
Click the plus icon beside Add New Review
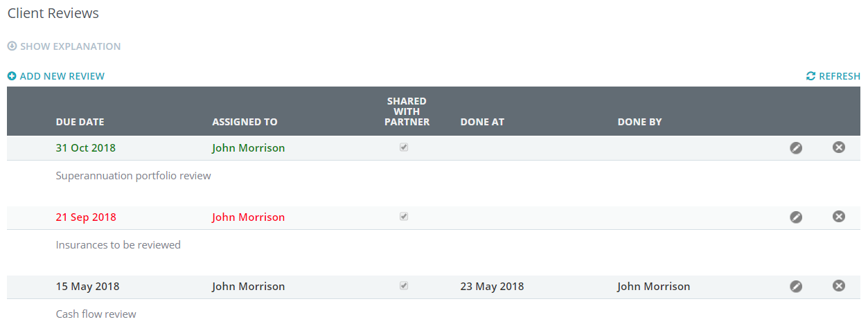coord(12,76)
